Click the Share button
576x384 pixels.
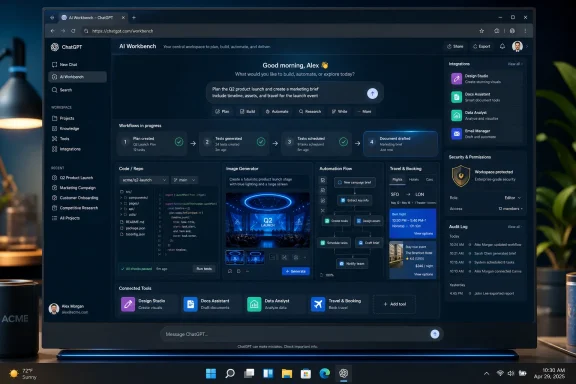click(455, 46)
